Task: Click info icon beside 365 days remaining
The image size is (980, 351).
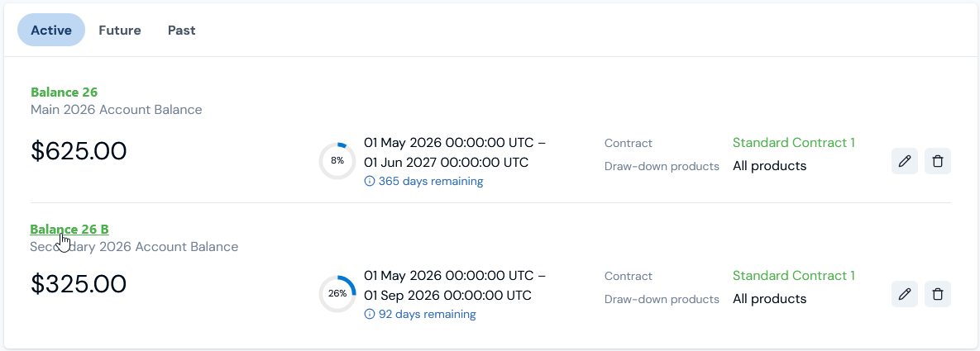Action: tap(370, 181)
